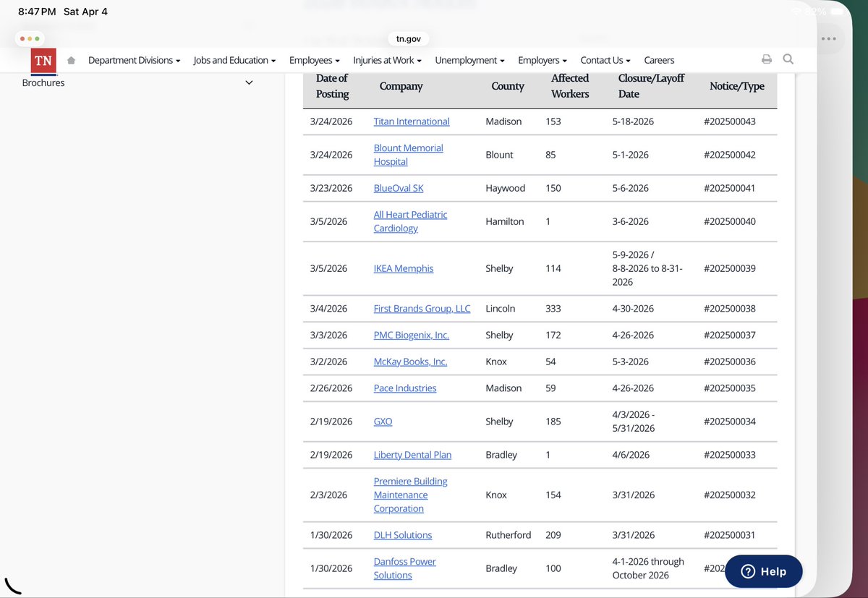Open site search magnifier icon
868x598 pixels.
788,59
